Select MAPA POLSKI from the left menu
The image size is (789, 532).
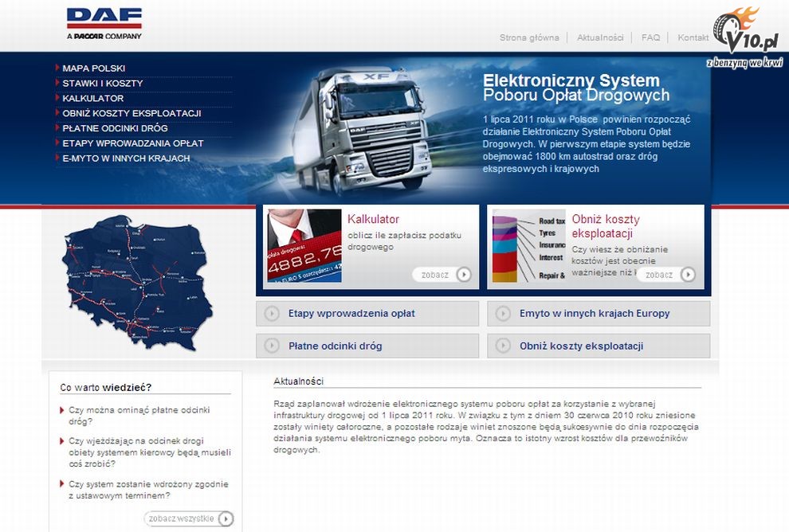tap(93, 68)
